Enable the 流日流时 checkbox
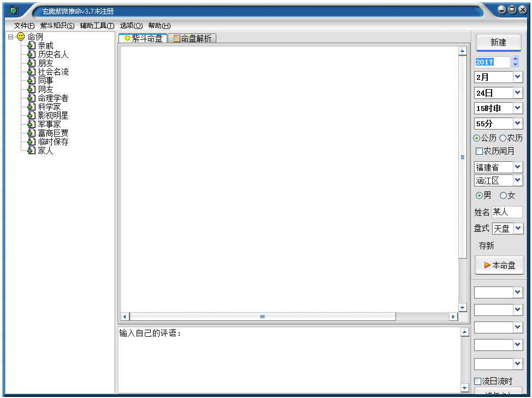The height and width of the screenshot is (398, 532). coord(477,381)
